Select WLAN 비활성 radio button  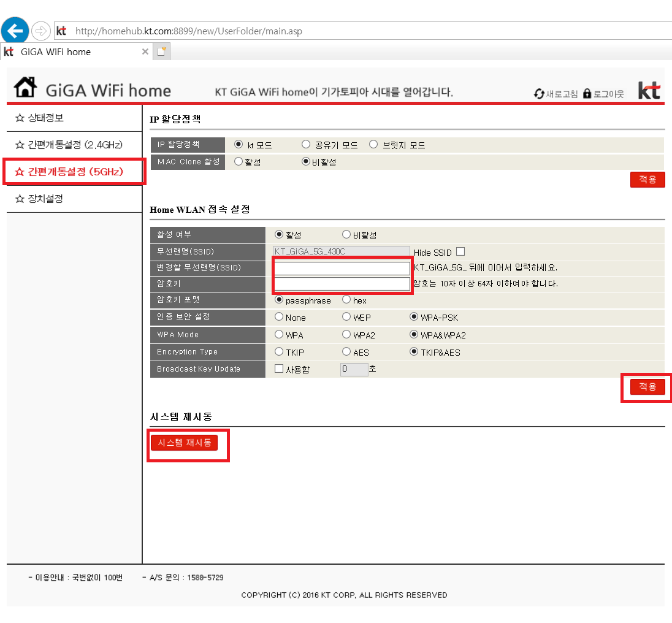[346, 234]
